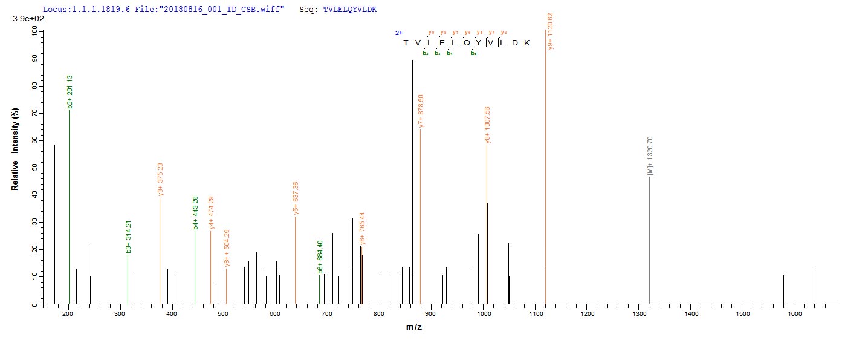868x340 pixels.
Task: Click the b3+ 314.21 peak label
Action: [x=128, y=237]
